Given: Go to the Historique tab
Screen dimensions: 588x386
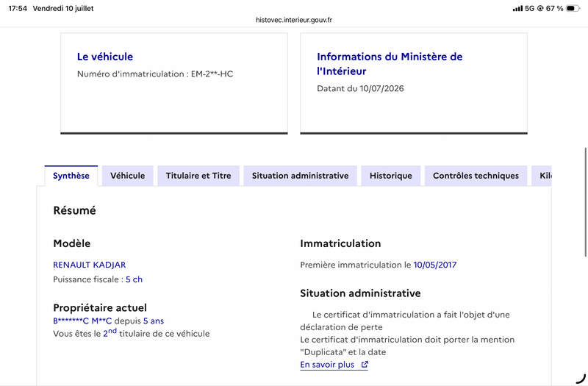Looking at the screenshot, I should 391,176.
